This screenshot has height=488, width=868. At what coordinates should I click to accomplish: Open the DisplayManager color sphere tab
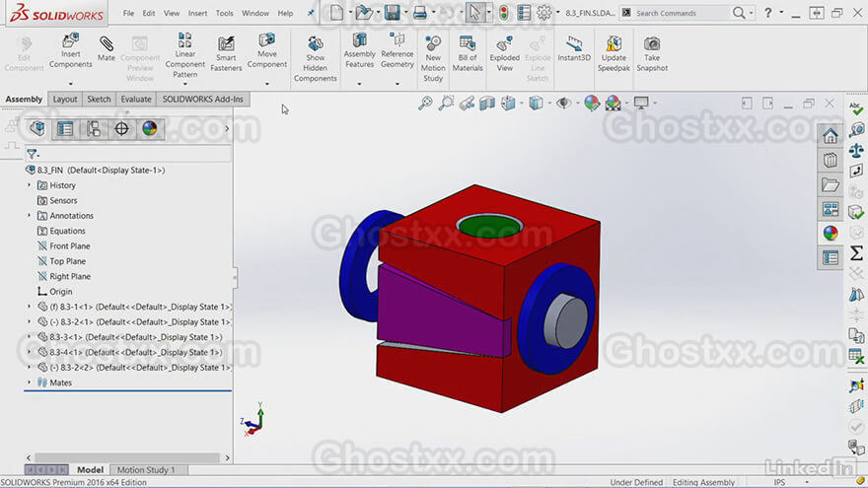point(150,128)
